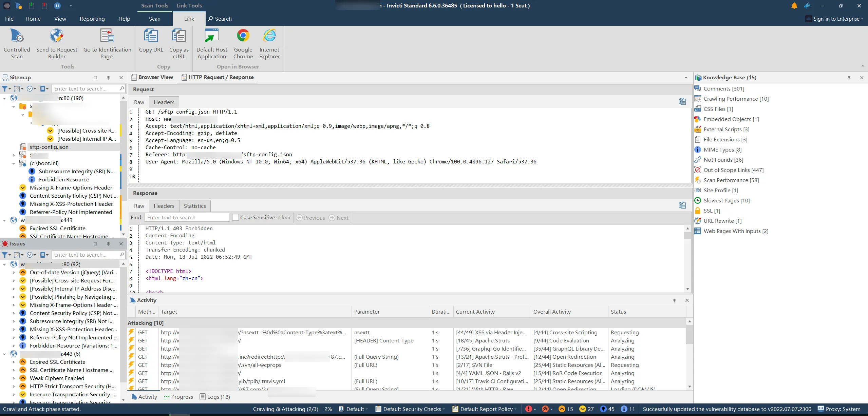Toggle Case Sensitive checkbox
This screenshot has height=416, width=868.
[235, 217]
